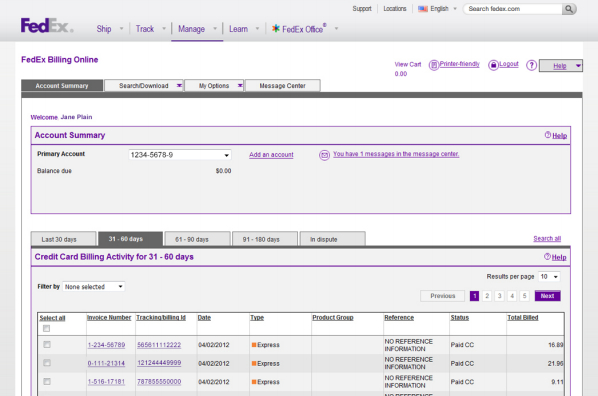The height and width of the screenshot is (396, 598).
Task: Expand the FedEx Office menu arrow
Action: (x=336, y=29)
